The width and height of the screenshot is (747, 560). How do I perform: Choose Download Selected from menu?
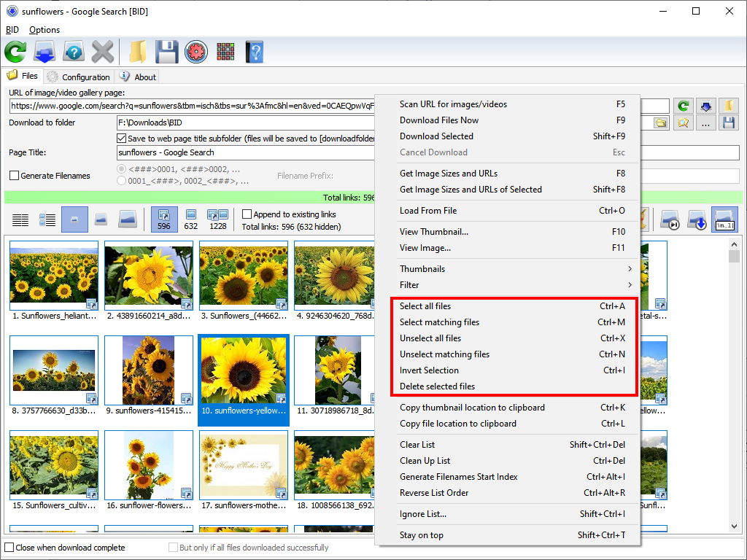[512, 136]
